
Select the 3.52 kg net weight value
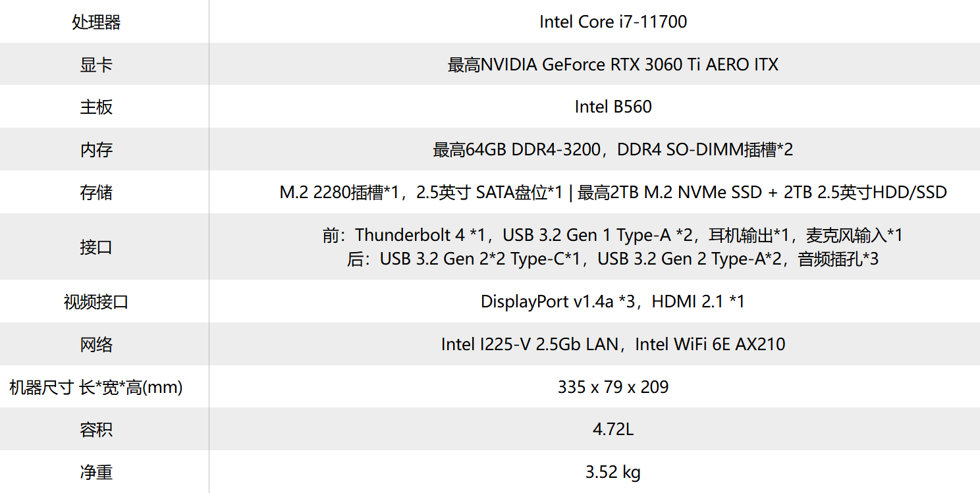pyautogui.click(x=613, y=472)
